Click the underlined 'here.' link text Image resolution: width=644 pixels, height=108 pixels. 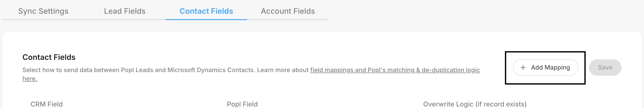[30, 79]
